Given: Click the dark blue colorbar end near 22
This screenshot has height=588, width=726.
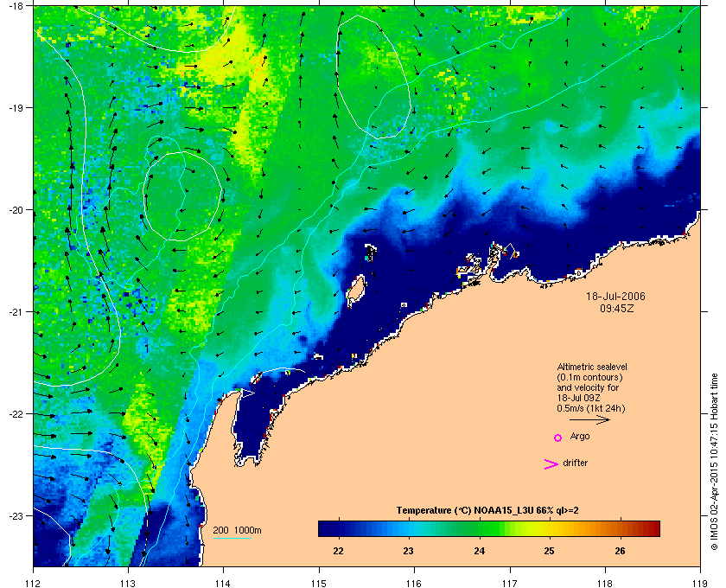Looking at the screenshot, I should coord(327,528).
